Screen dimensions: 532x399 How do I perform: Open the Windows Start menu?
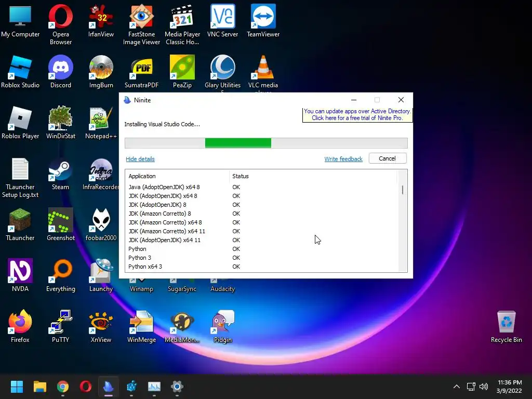pos(17,387)
